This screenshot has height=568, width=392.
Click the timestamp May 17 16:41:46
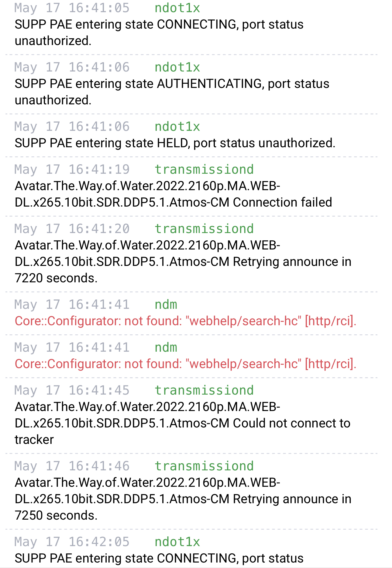[x=72, y=466]
